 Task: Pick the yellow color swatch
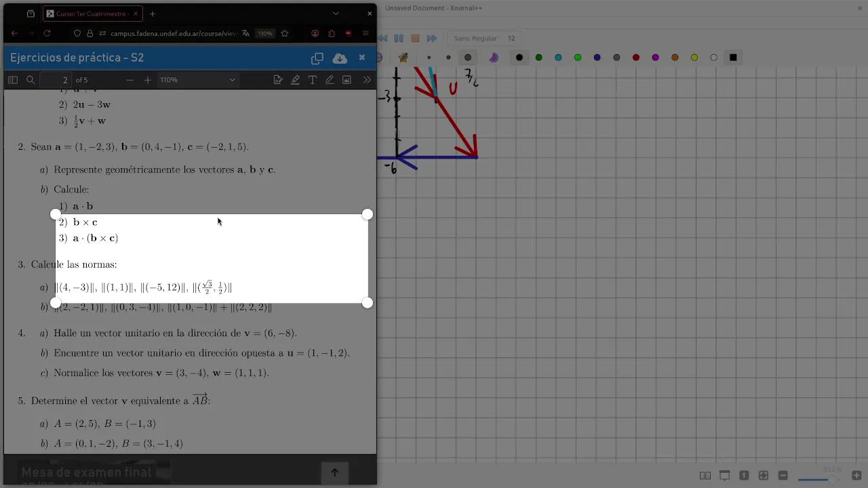coord(694,58)
